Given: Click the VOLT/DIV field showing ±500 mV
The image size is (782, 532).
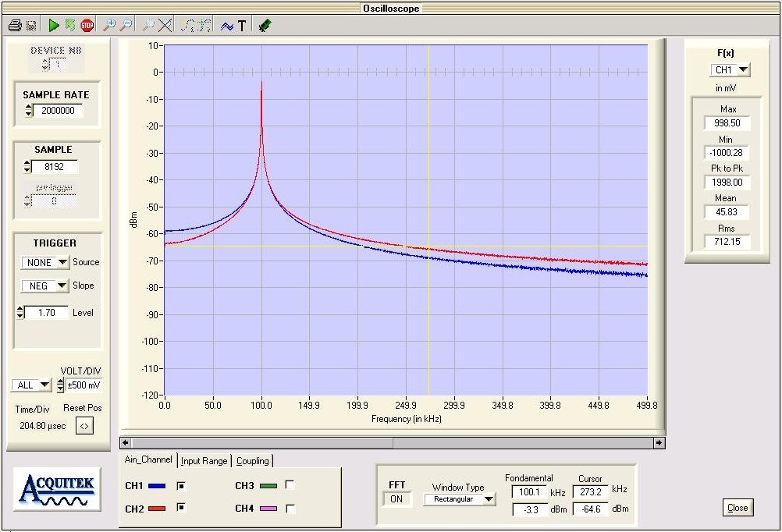Looking at the screenshot, I should [84, 385].
